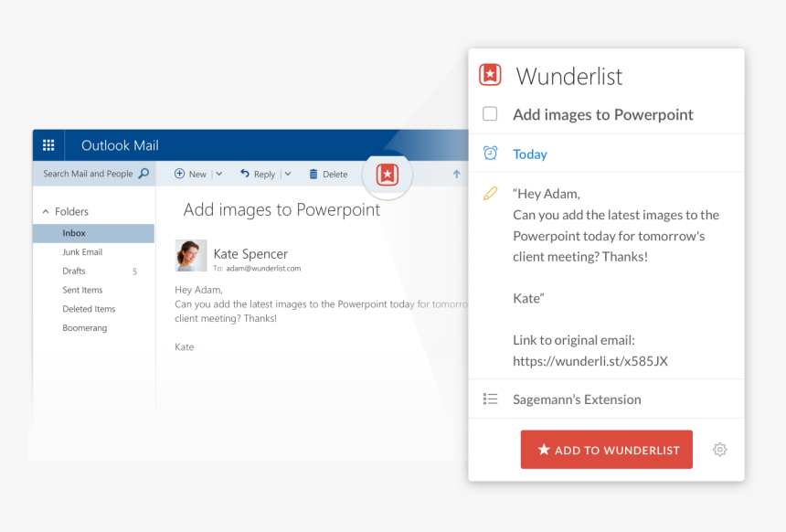Select the Inbox folder
The width and height of the screenshot is (786, 532).
[94, 233]
